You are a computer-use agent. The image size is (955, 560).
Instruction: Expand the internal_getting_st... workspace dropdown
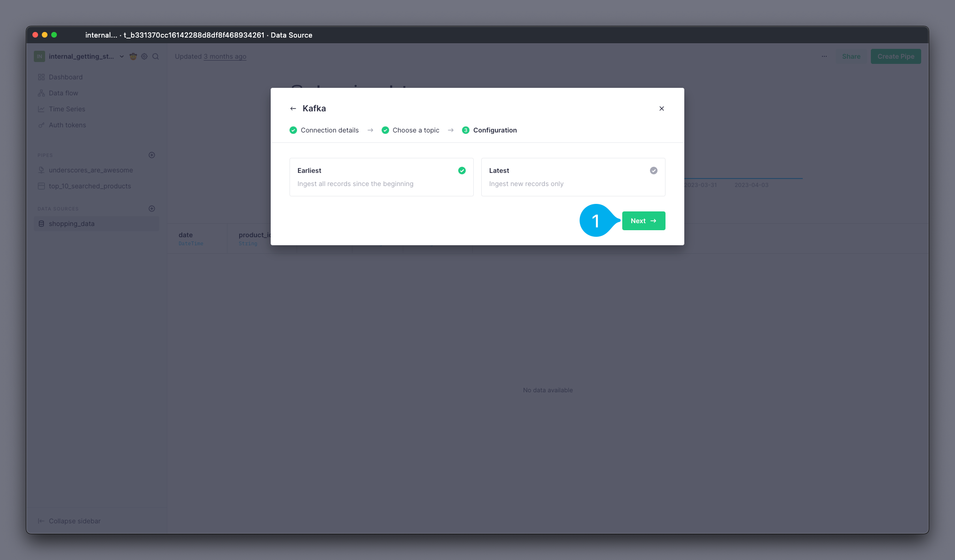pyautogui.click(x=122, y=56)
